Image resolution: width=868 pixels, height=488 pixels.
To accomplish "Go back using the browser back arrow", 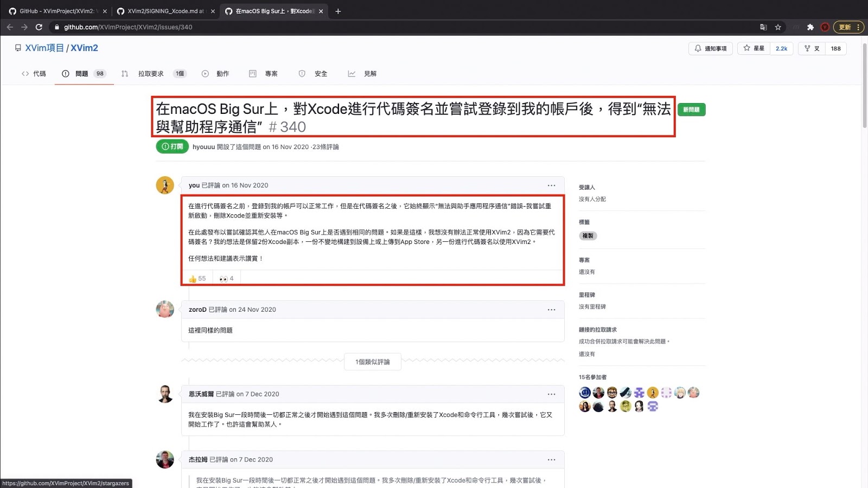I will (x=10, y=27).
